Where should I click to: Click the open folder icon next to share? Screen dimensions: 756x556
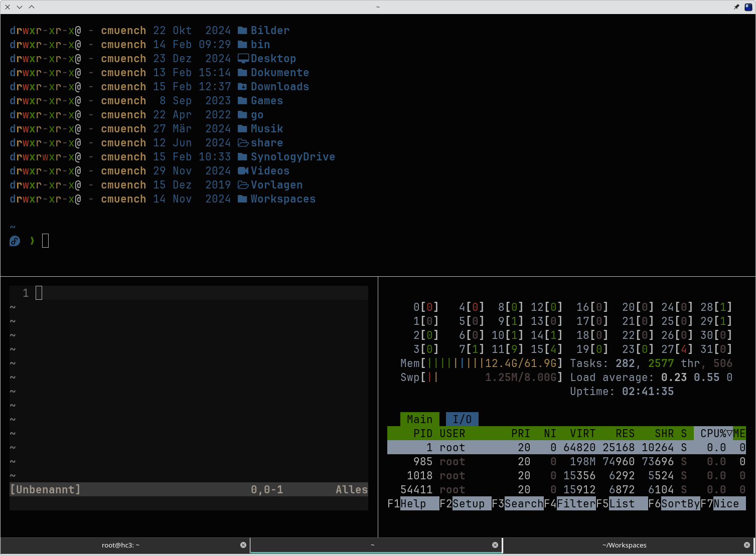tap(243, 143)
